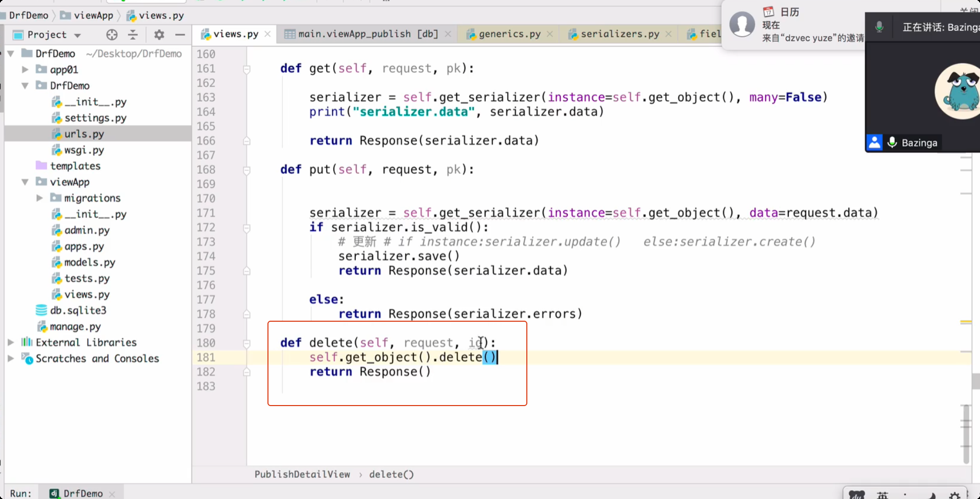
Task: Close the serializers.py editor tab
Action: (669, 34)
